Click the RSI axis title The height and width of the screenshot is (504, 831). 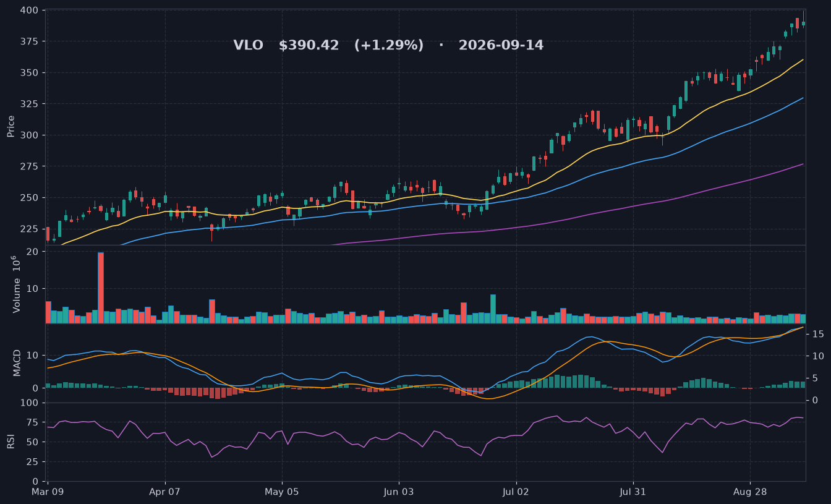(11, 442)
